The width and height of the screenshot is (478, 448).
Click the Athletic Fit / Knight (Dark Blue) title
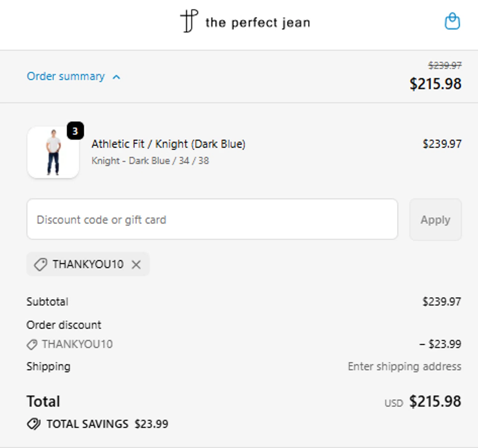pos(168,144)
